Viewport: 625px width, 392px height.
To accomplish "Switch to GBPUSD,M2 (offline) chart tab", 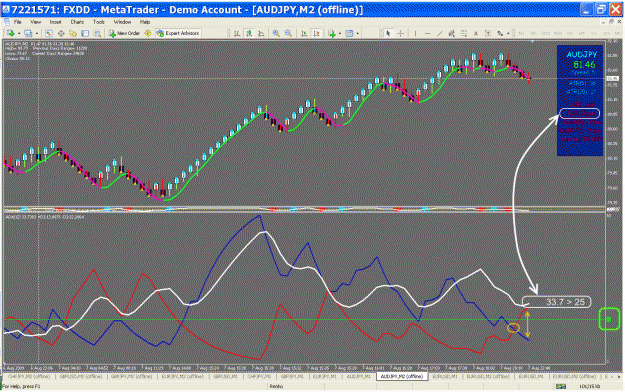I will click(x=81, y=376).
